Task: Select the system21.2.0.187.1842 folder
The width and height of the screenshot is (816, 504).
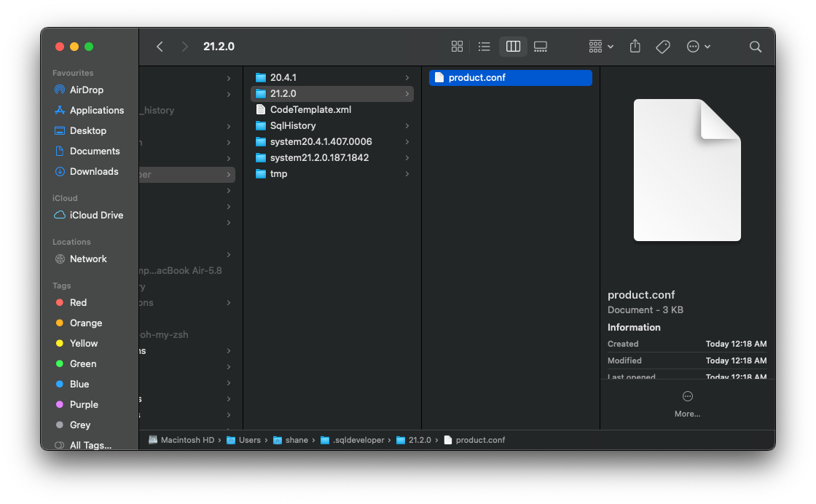Action: (332, 157)
